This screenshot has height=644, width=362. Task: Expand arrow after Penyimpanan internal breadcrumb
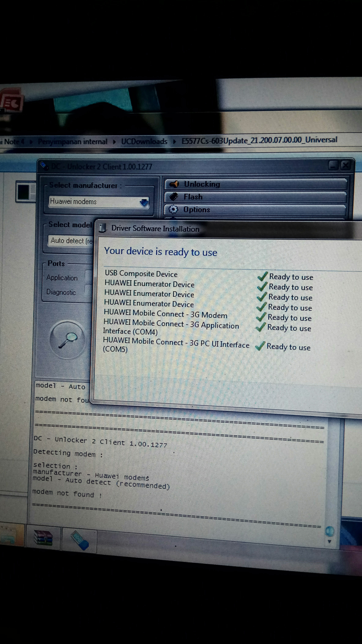(114, 142)
